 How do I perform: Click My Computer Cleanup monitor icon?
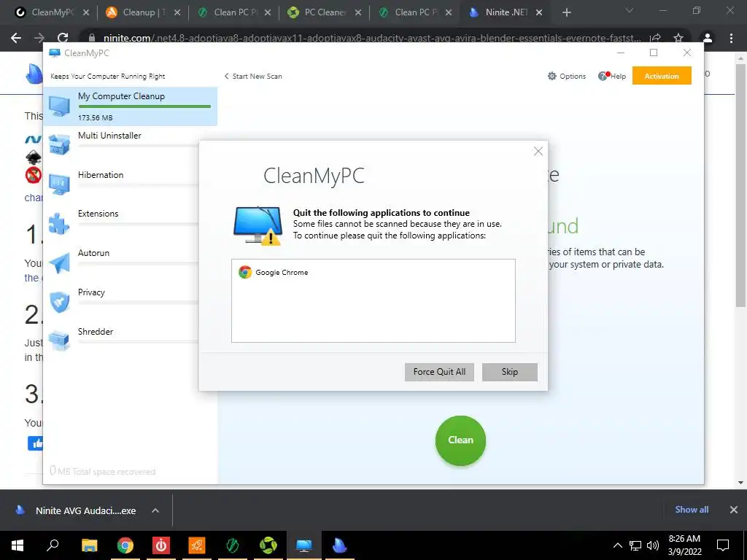tap(59, 106)
